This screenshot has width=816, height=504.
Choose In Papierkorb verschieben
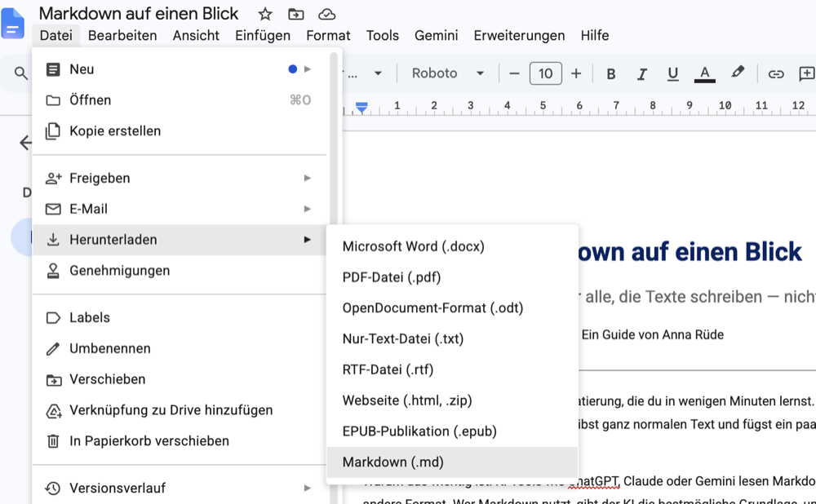point(180,440)
